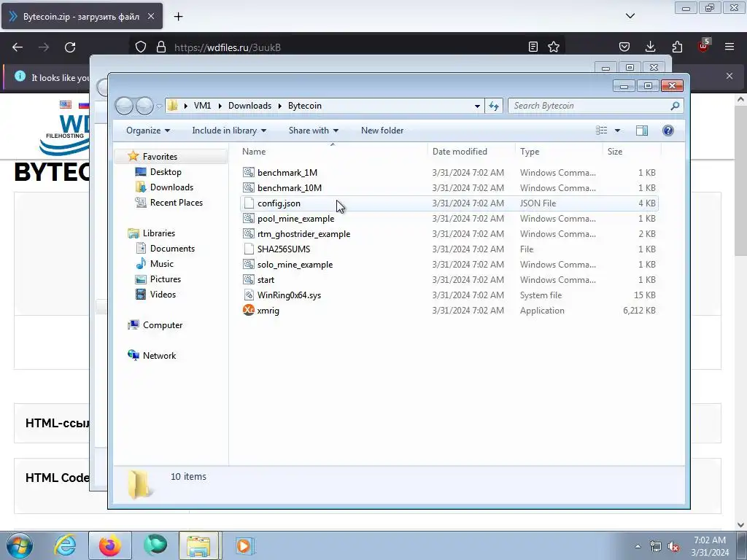Select solo_mine_example script icon
This screenshot has height=560, width=747.
[x=248, y=264]
